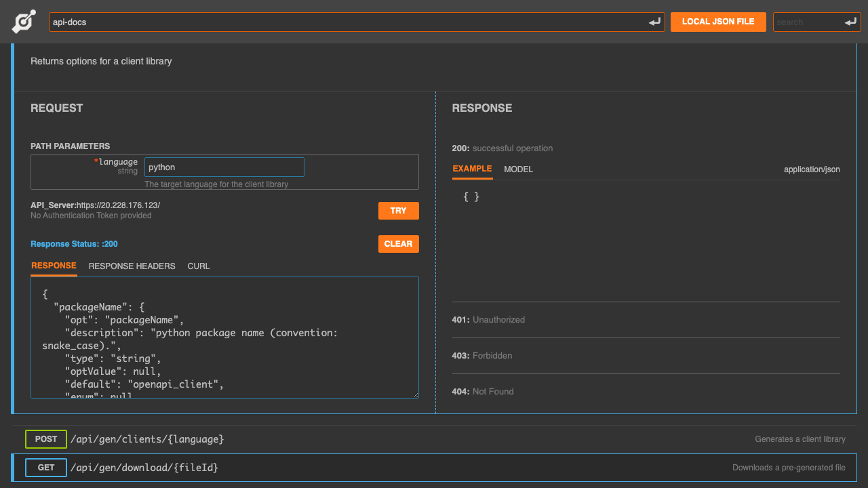Click '404: Not Found' response entry
Screen dimensions: 868x488
pyautogui.click(x=483, y=392)
